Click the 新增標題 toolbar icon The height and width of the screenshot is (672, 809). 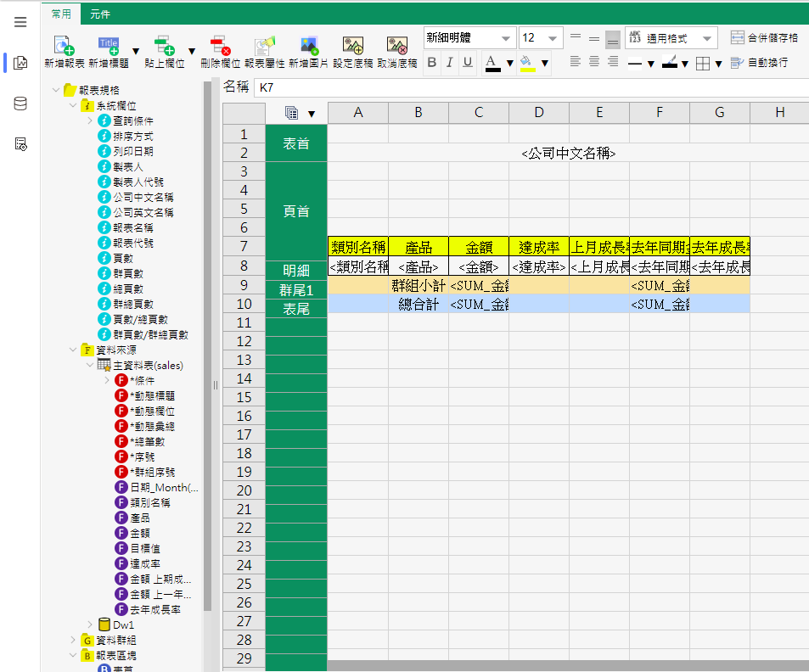tap(109, 52)
